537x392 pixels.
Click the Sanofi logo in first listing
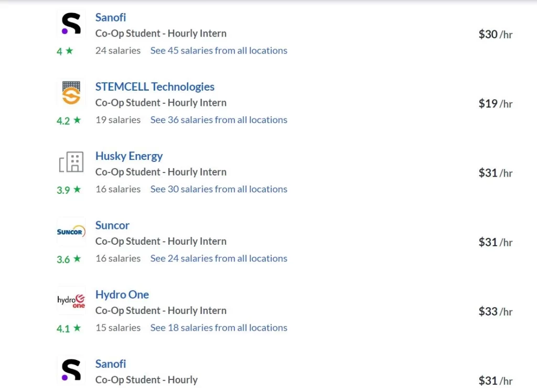[71, 24]
